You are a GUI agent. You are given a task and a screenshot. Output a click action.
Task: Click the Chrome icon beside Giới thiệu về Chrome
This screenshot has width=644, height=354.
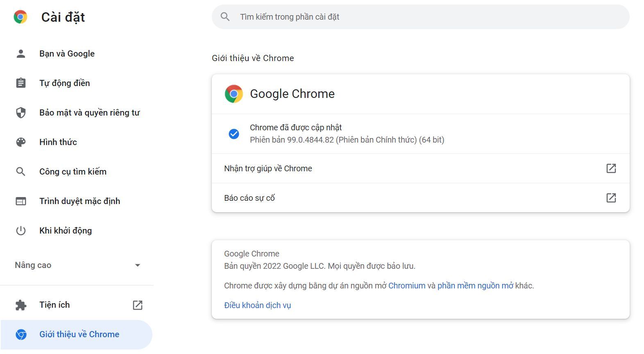point(21,335)
